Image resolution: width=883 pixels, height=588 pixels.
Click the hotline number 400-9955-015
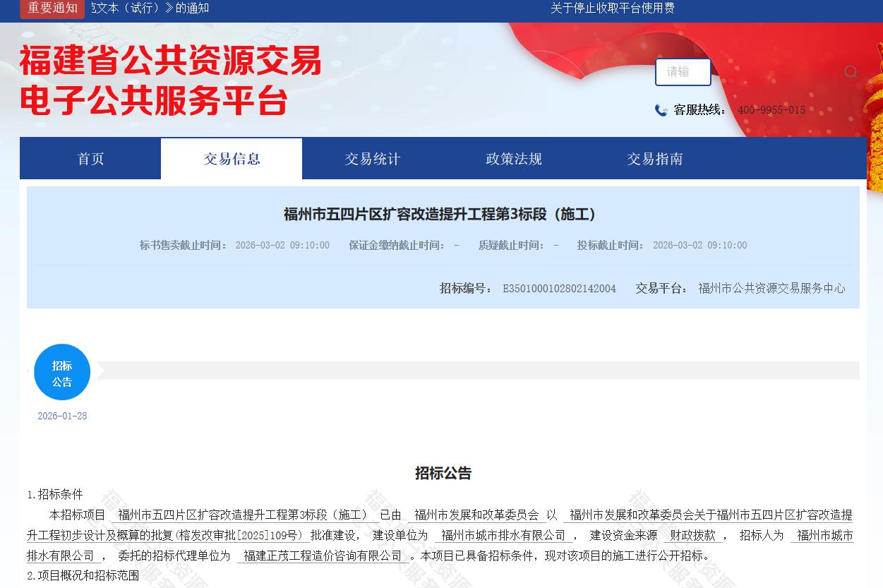pyautogui.click(x=771, y=110)
